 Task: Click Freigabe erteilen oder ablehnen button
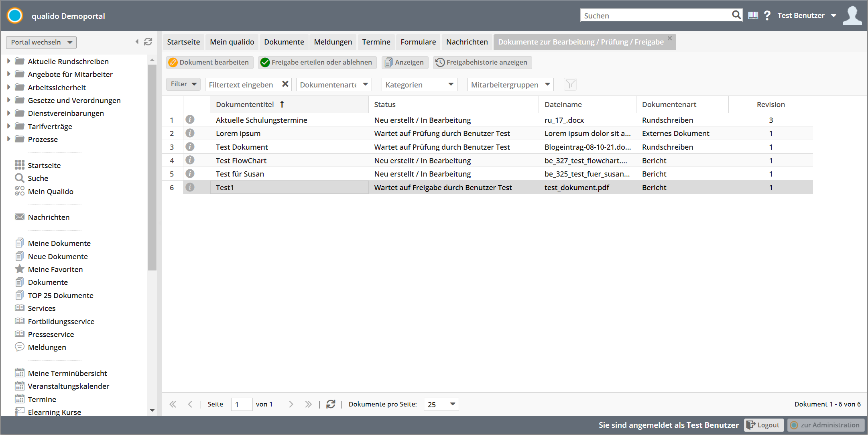317,62
